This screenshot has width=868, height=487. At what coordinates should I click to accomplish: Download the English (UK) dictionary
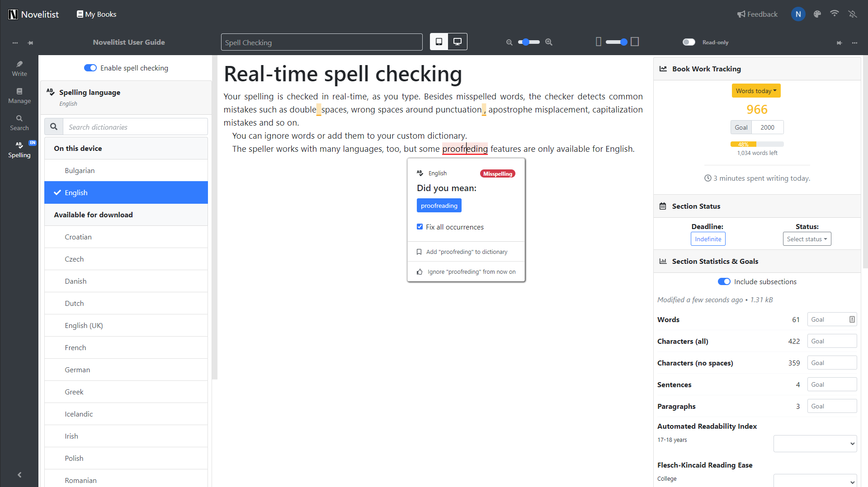pos(126,325)
